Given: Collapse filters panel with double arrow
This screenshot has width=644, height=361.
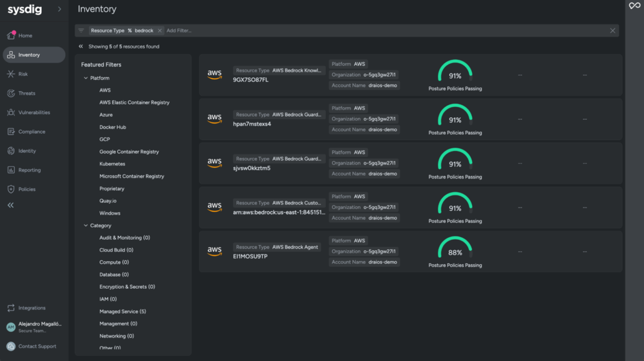Looking at the screenshot, I should (81, 46).
